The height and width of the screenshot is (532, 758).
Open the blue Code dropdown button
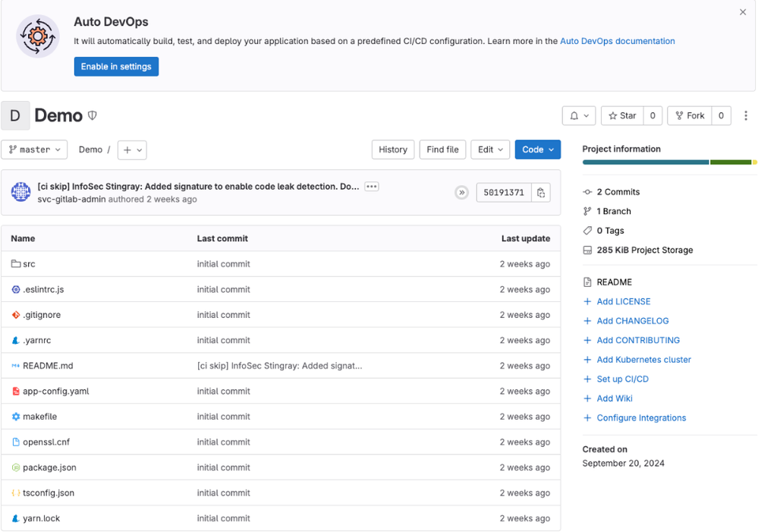click(x=537, y=150)
